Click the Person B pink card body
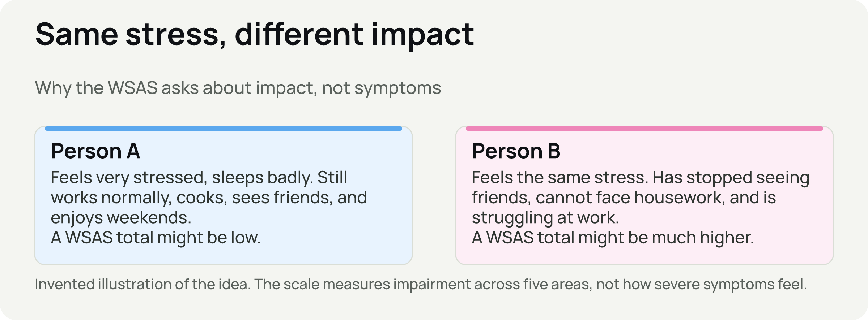The width and height of the screenshot is (868, 320). pos(644,195)
